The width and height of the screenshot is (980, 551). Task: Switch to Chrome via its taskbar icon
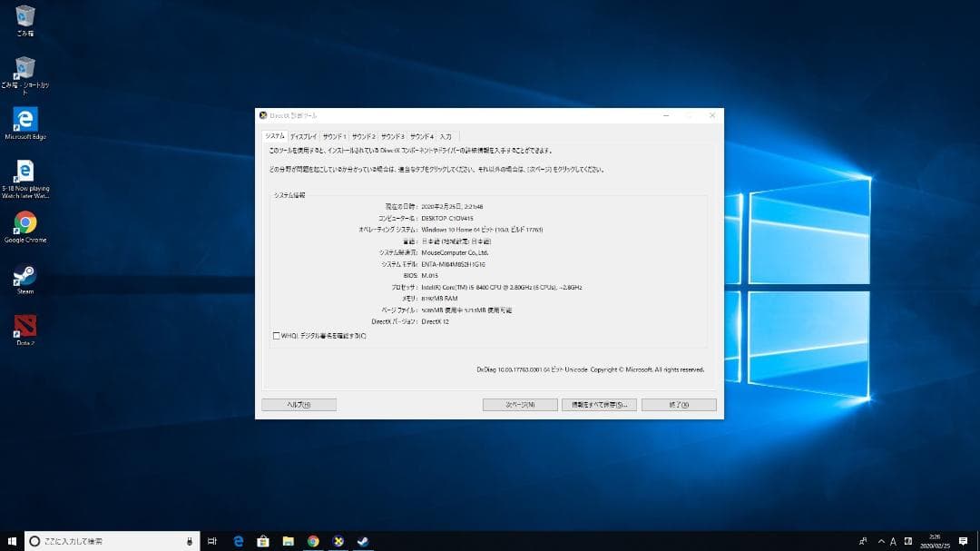[313, 540]
